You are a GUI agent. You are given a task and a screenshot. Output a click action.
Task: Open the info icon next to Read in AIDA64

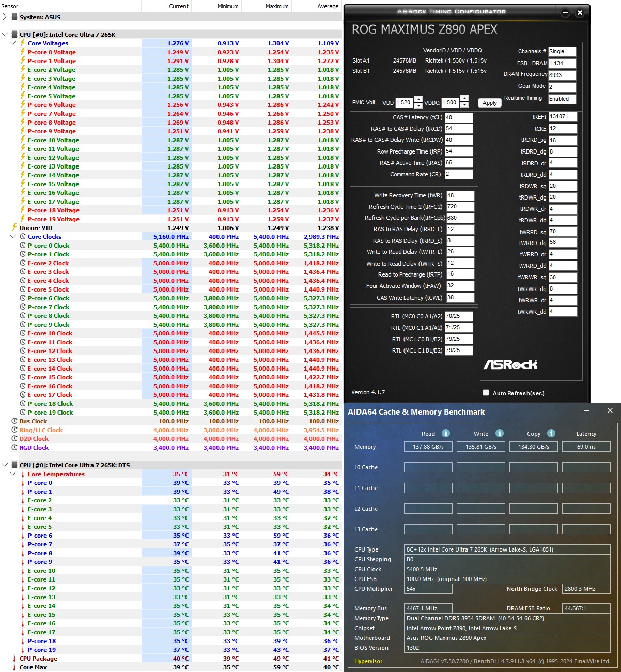click(x=446, y=433)
